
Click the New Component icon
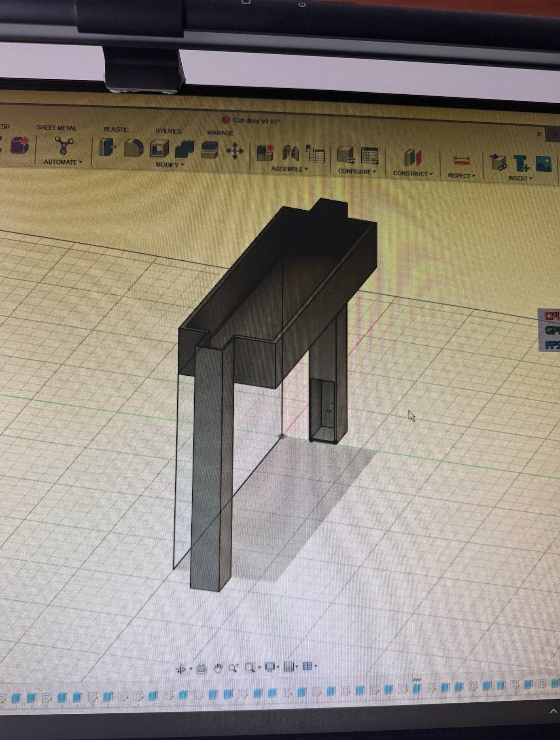pyautogui.click(x=265, y=153)
